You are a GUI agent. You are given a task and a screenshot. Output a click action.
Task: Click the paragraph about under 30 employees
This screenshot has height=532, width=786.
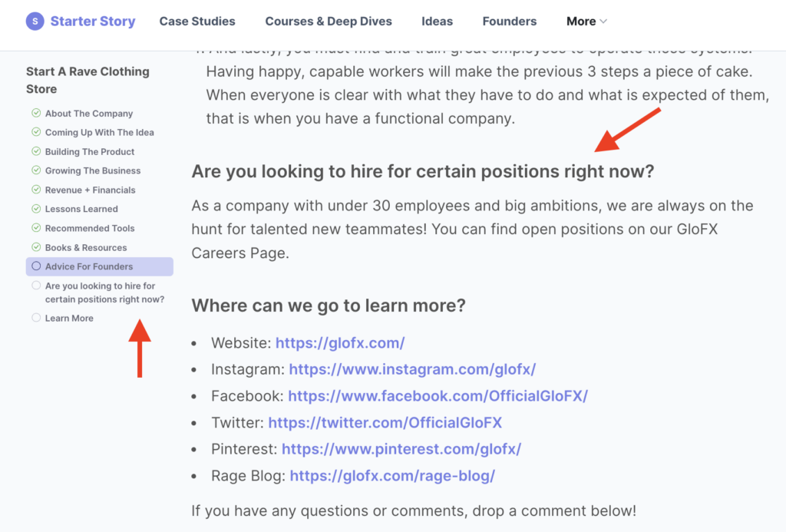click(472, 229)
